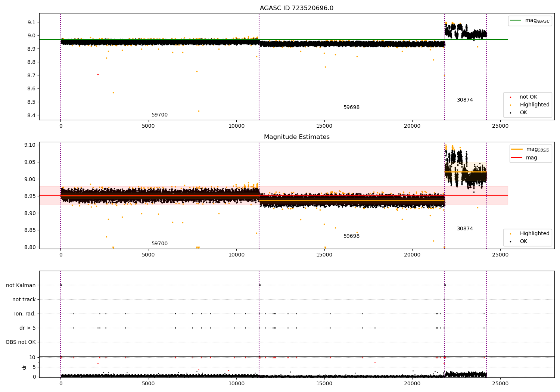560x392 pixels.
Task: Click the title 'AGASC ID 723520696.0'
Action: pyautogui.click(x=296, y=8)
